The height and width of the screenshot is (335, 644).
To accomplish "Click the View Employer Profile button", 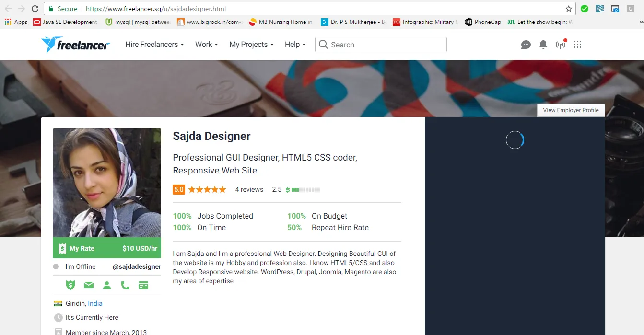I will click(571, 110).
